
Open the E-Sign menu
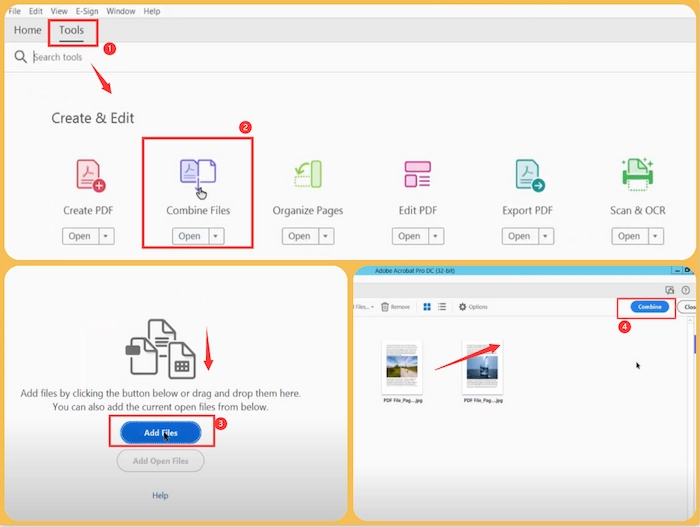click(88, 11)
